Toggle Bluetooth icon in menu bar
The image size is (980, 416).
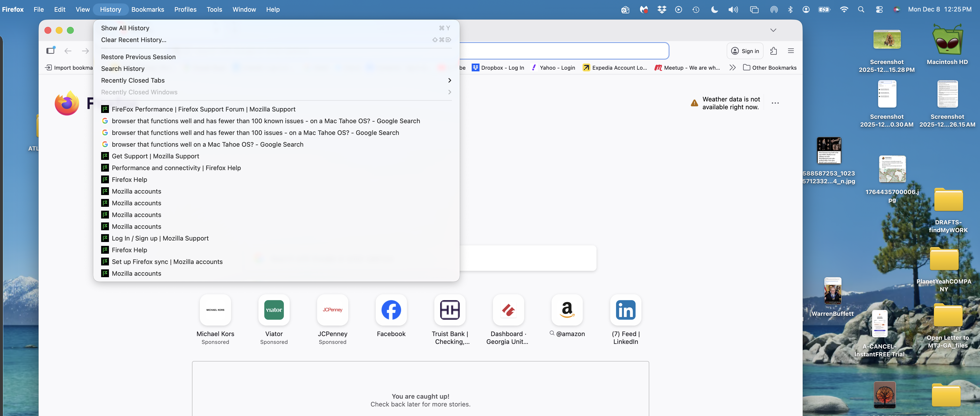(x=790, y=10)
